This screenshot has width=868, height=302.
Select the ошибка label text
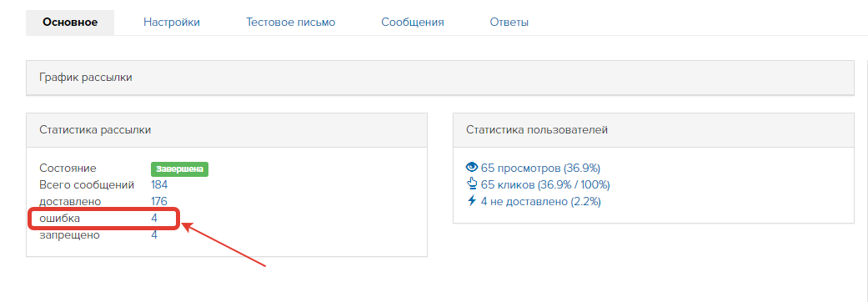coord(60,219)
